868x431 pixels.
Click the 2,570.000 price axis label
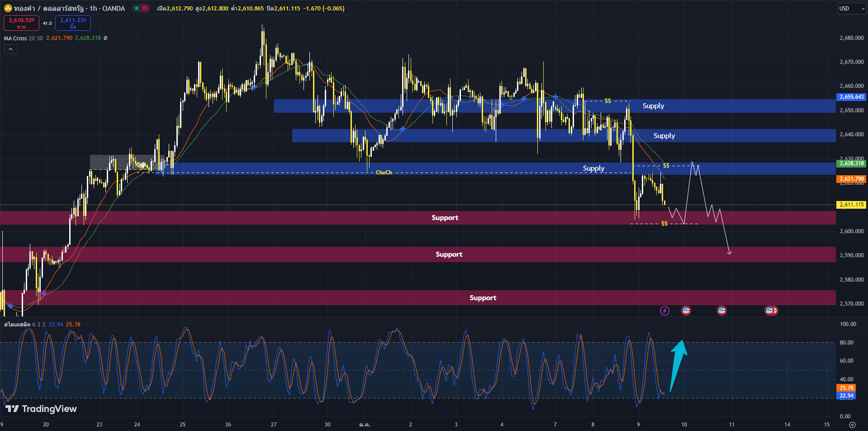click(852, 304)
